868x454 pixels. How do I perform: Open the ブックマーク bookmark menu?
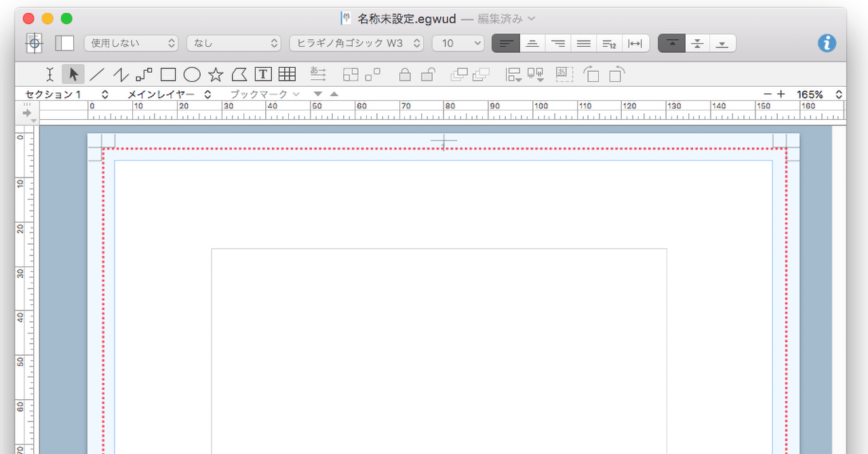pyautogui.click(x=264, y=94)
